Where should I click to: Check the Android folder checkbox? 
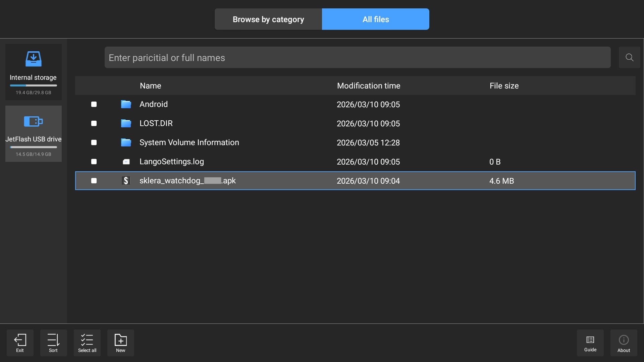(94, 104)
